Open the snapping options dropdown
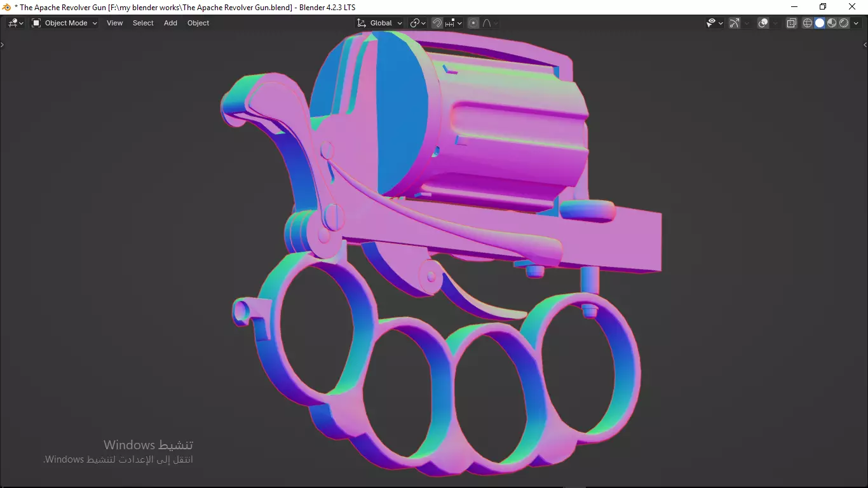Viewport: 868px width, 488px height. (x=454, y=23)
